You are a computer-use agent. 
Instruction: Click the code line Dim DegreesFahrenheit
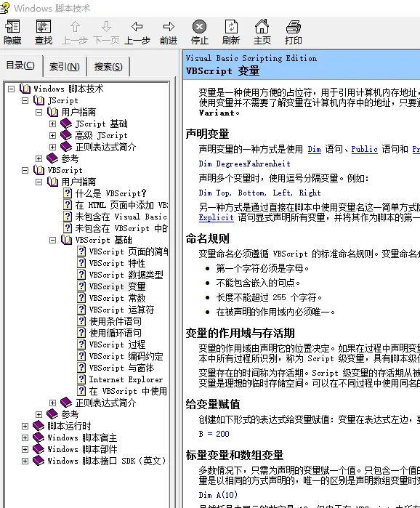[x=244, y=164]
